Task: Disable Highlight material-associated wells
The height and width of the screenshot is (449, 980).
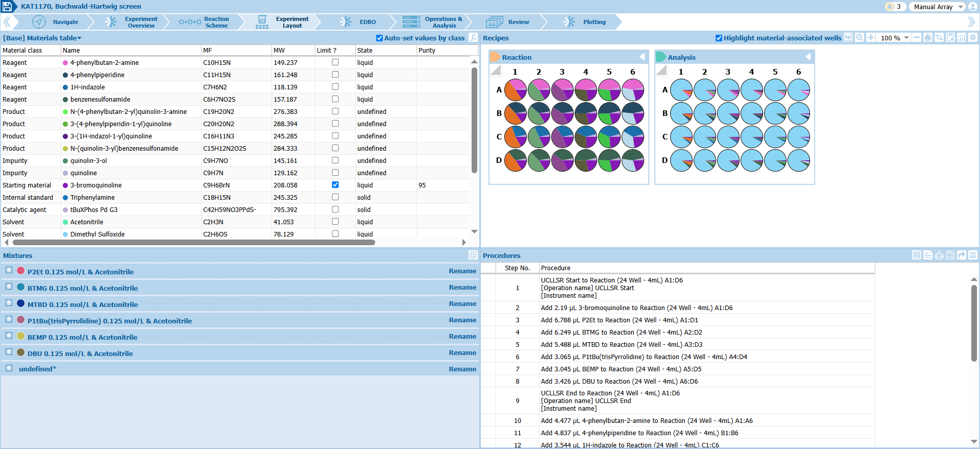Action: tap(719, 38)
